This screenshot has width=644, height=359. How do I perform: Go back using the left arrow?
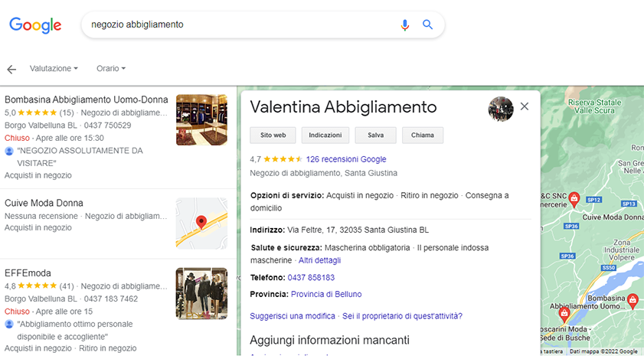point(11,69)
